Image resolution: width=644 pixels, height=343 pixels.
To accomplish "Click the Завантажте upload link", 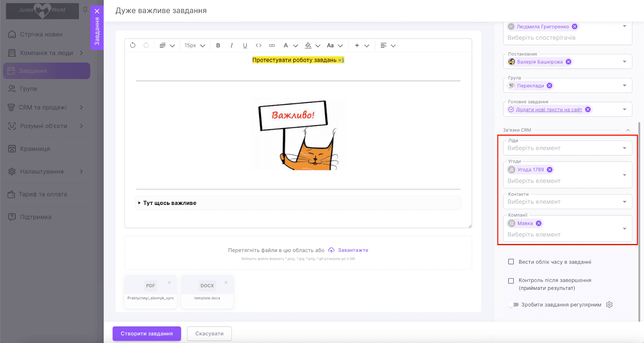I will point(353,250).
